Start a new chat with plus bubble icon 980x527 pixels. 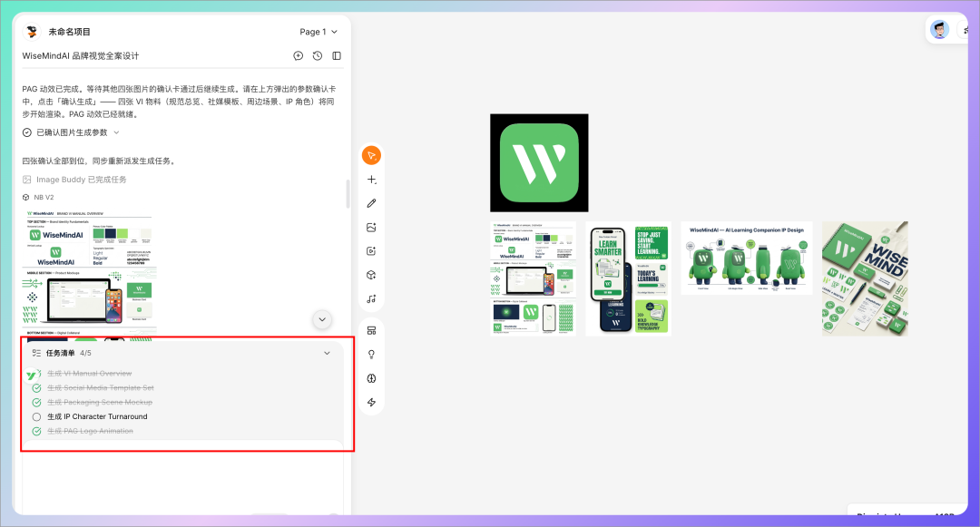point(299,55)
